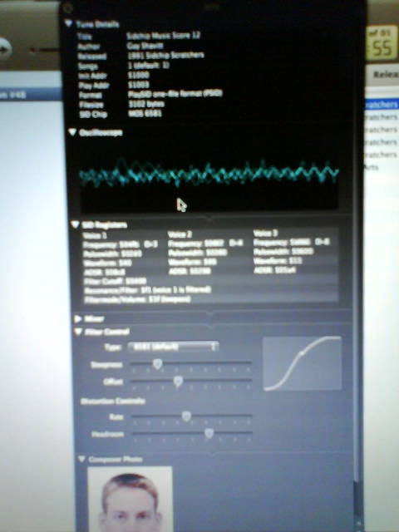Image resolution: width=399 pixels, height=532 pixels.
Task: Collapse the Filter Control section
Action: (78, 332)
